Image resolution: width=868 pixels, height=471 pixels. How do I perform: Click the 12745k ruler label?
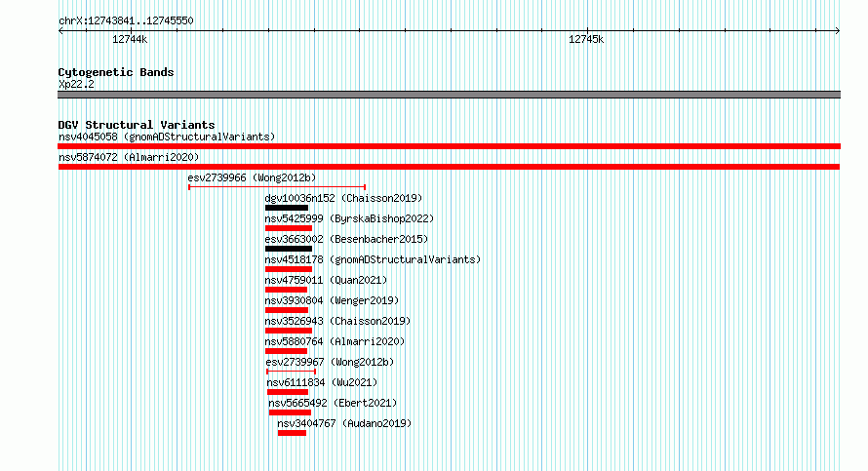click(586, 39)
